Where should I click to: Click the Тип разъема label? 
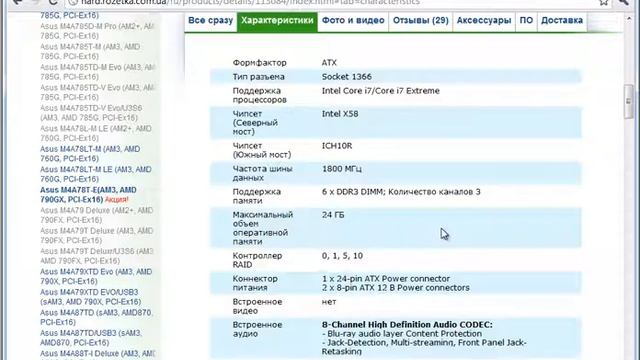pos(259,77)
